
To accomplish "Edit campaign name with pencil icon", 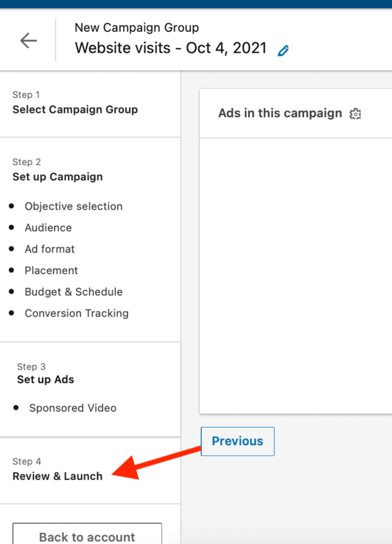I will click(283, 50).
